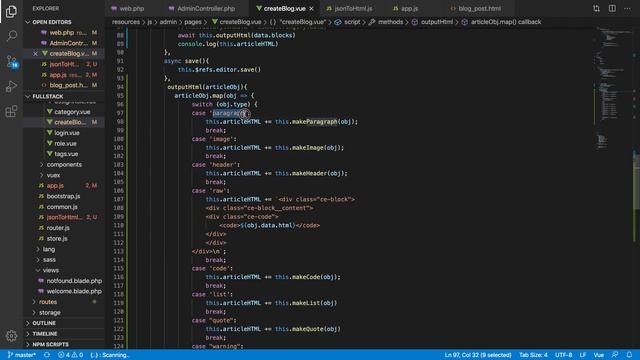Change the Vue language mode
640x360 pixels.
pyautogui.click(x=598, y=355)
